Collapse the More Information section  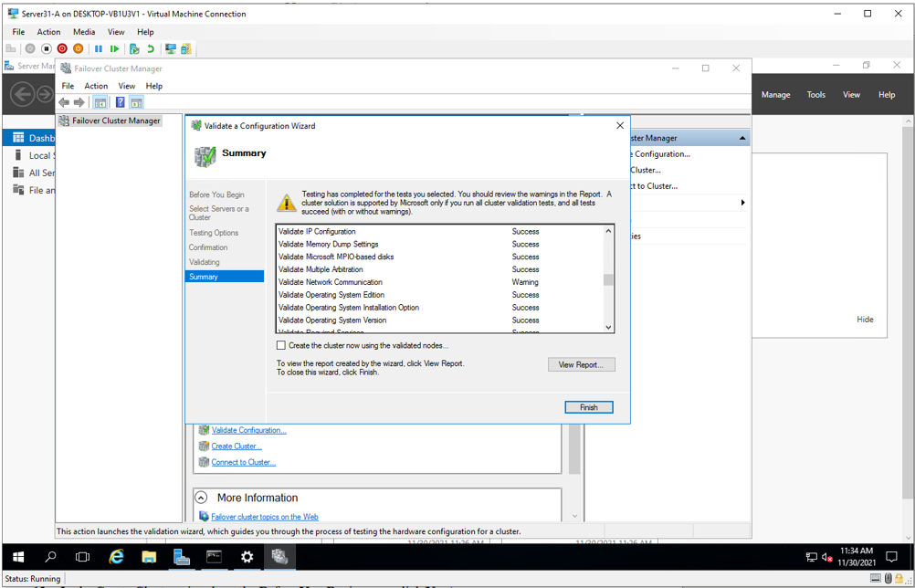[x=201, y=498]
